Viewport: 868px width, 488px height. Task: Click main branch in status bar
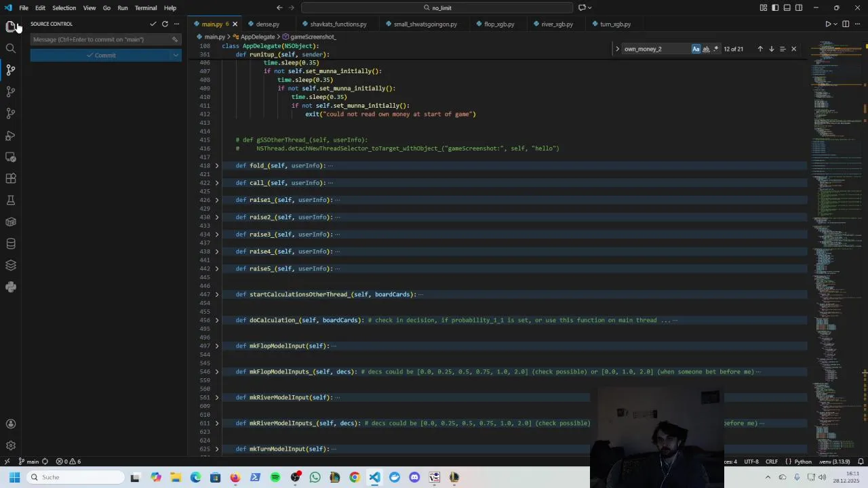pos(28,462)
